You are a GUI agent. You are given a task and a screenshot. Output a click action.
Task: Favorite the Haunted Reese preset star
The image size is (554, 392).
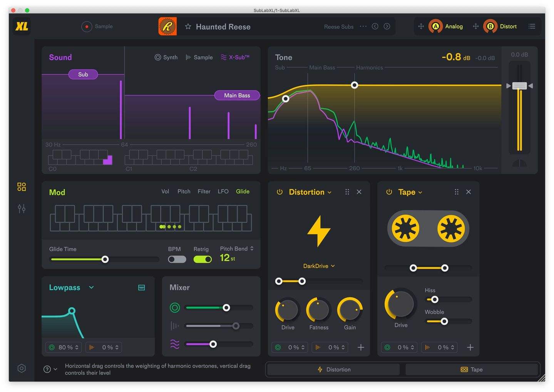coord(188,26)
